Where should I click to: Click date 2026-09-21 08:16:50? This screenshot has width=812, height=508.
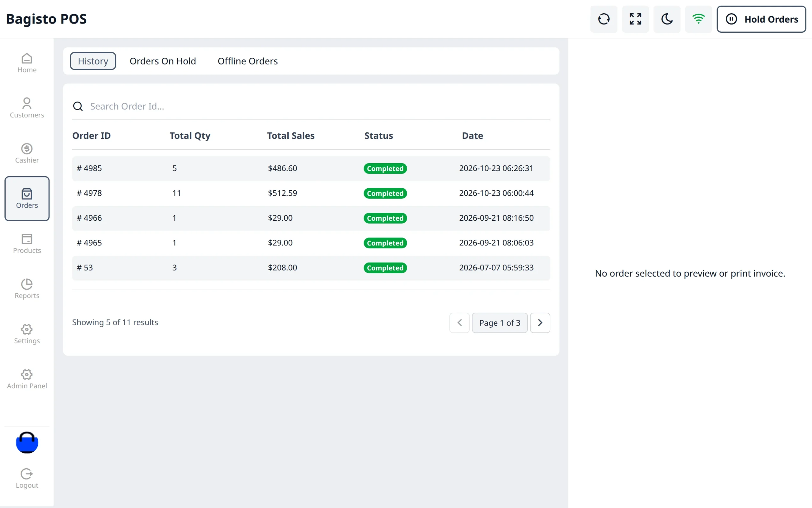tap(496, 218)
